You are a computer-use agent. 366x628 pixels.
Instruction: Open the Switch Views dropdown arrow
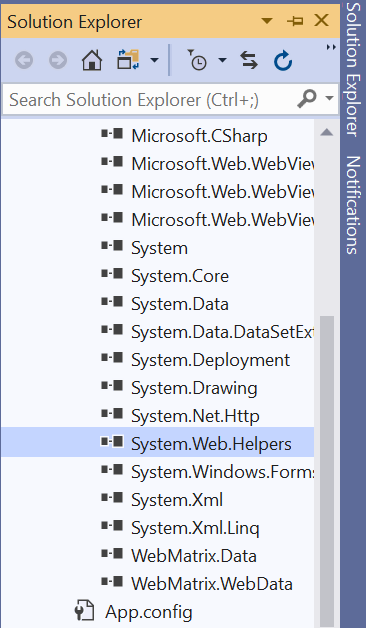pyautogui.click(x=154, y=60)
